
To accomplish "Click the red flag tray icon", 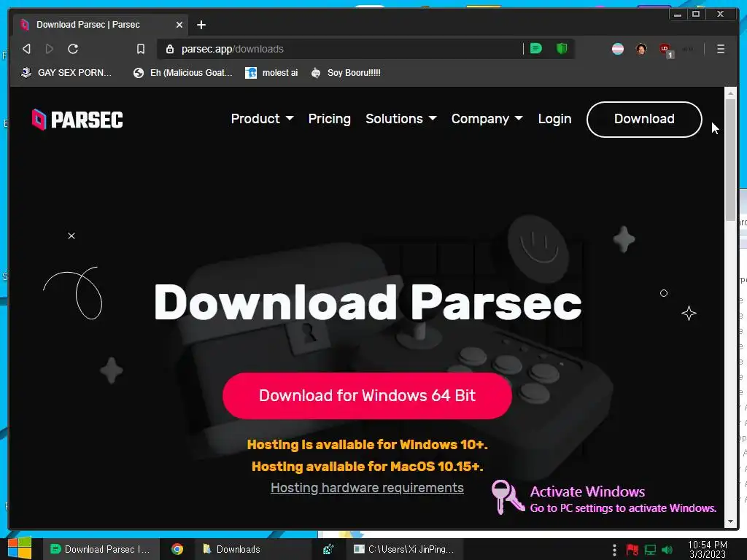I will click(632, 550).
